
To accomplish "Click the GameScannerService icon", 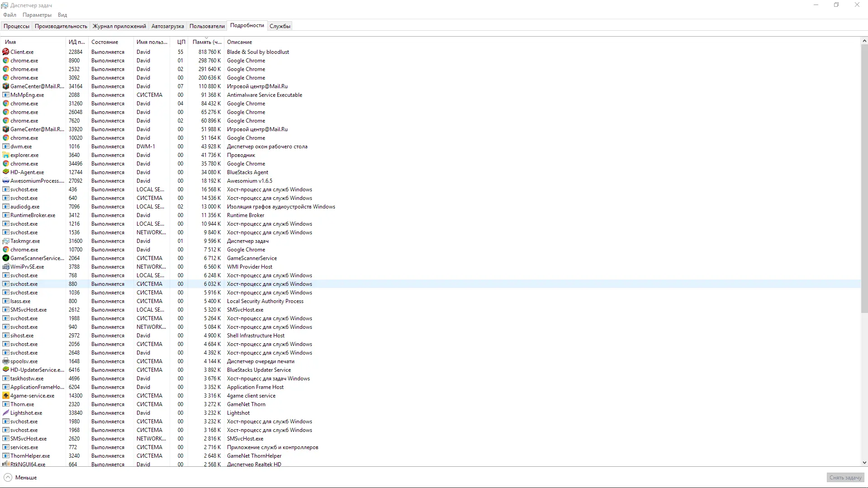I will pos(6,258).
